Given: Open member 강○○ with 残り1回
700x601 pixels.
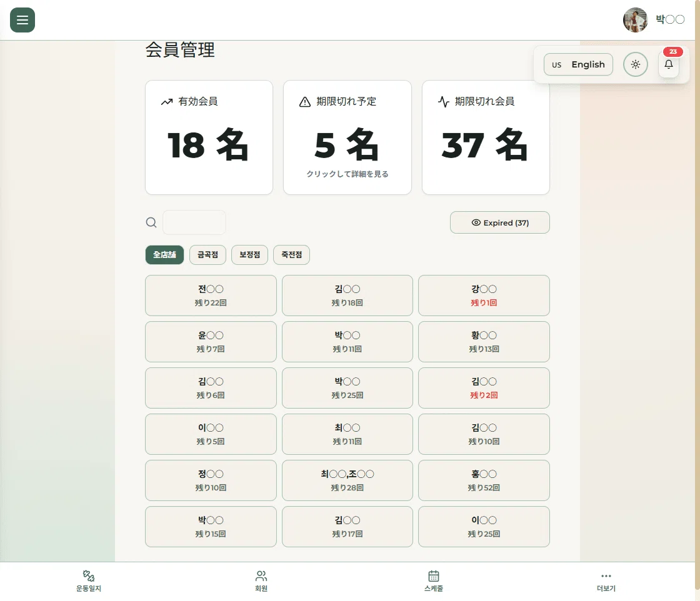Looking at the screenshot, I should [x=484, y=296].
